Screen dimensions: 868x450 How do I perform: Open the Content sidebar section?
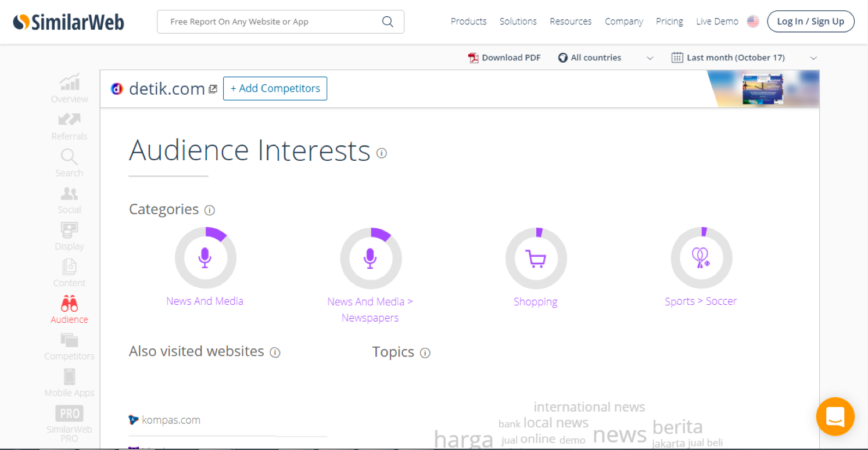click(69, 273)
